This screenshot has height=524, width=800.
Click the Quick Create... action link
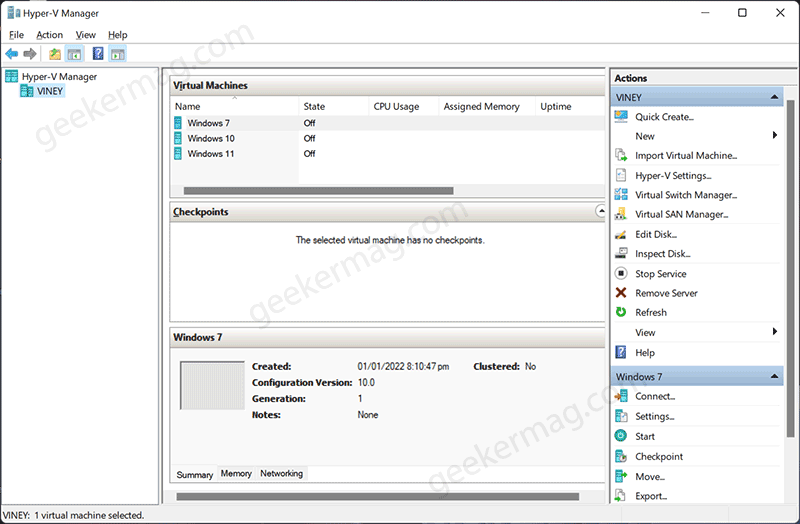[664, 117]
